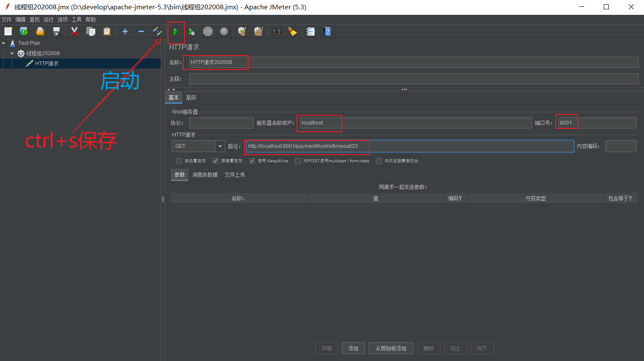Select the 线程组202008 tree item

tap(43, 53)
